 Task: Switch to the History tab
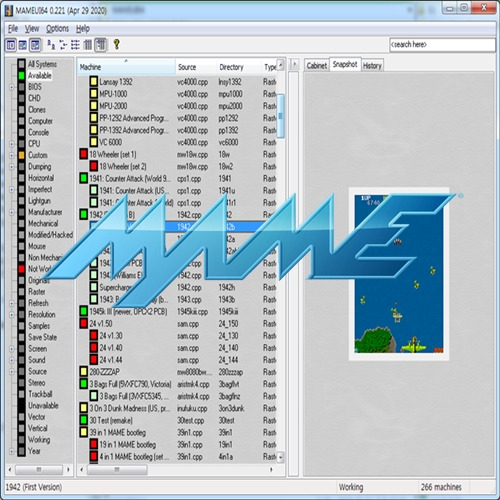click(372, 66)
